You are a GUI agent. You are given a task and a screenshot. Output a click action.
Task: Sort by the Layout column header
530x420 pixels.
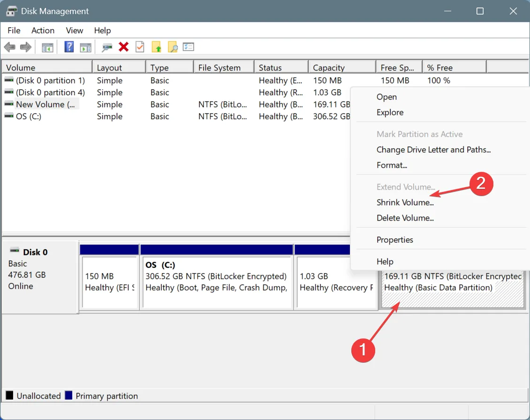pyautogui.click(x=119, y=67)
